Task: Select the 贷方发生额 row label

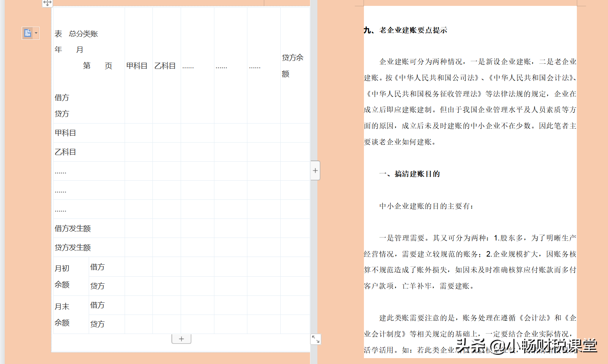Action: 72,247
